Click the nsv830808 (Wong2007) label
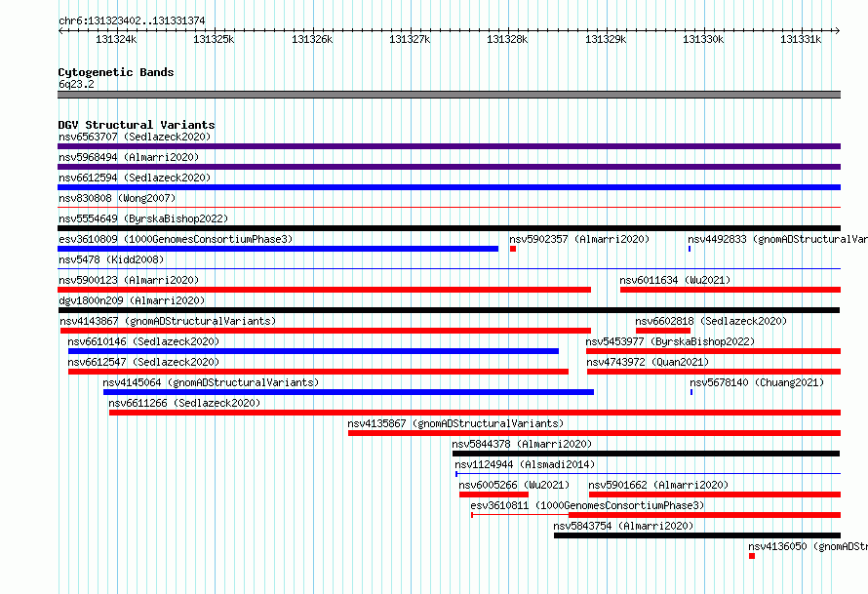Screen dimensions: 868x594 (117, 198)
